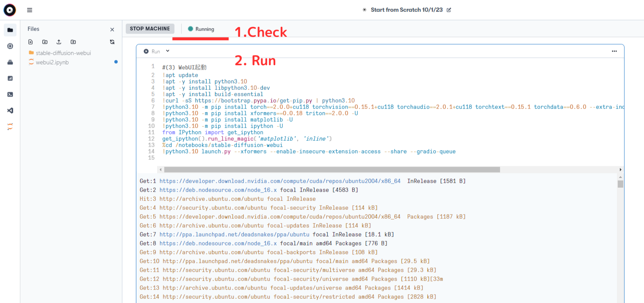
Task: Open the cell options menu with three dots
Action: (614, 51)
